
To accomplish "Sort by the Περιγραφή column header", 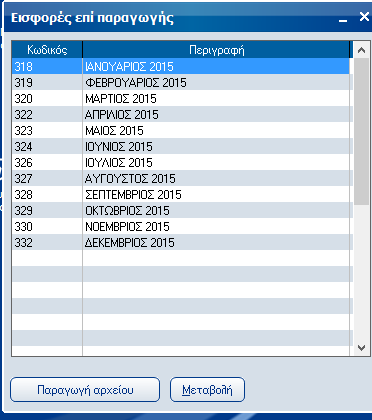I will pyautogui.click(x=217, y=50).
